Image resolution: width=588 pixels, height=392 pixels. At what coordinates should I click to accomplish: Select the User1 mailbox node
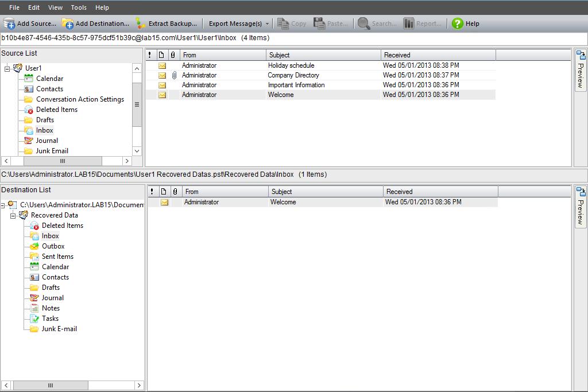coord(33,68)
